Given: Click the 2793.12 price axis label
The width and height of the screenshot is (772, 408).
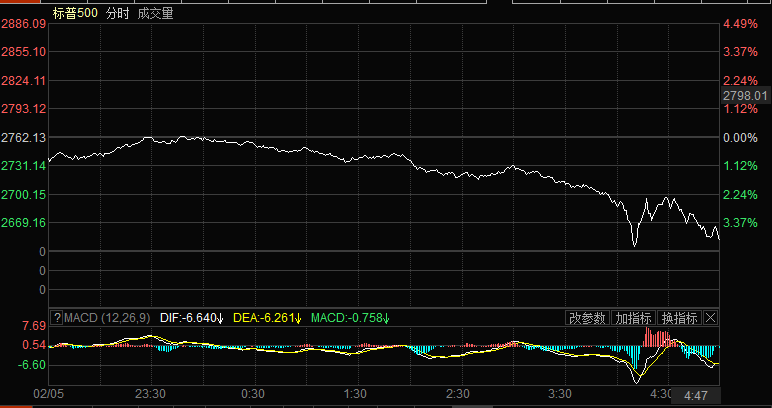Looking at the screenshot, I should pyautogui.click(x=24, y=108).
